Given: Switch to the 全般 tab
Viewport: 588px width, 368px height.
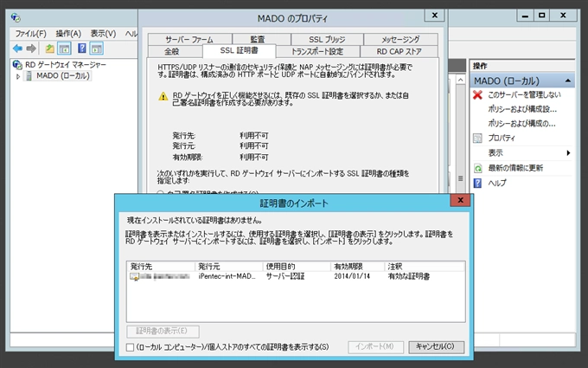Looking at the screenshot, I should (176, 51).
